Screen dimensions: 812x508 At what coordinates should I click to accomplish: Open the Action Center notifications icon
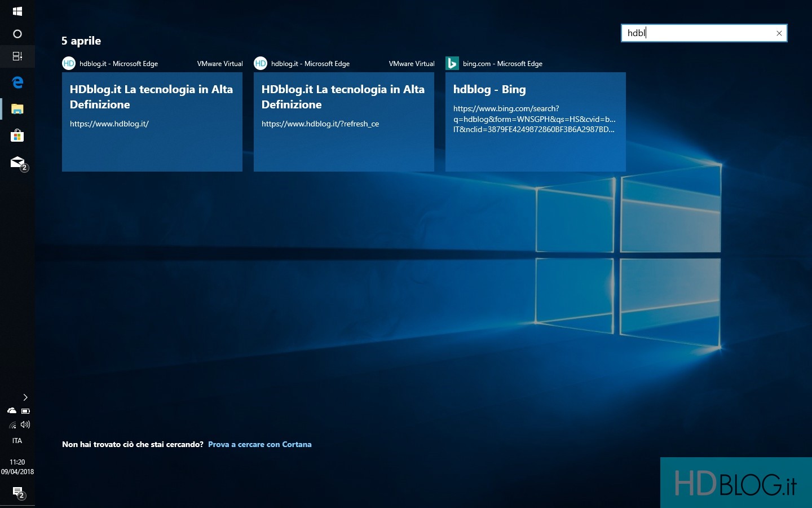[17, 492]
